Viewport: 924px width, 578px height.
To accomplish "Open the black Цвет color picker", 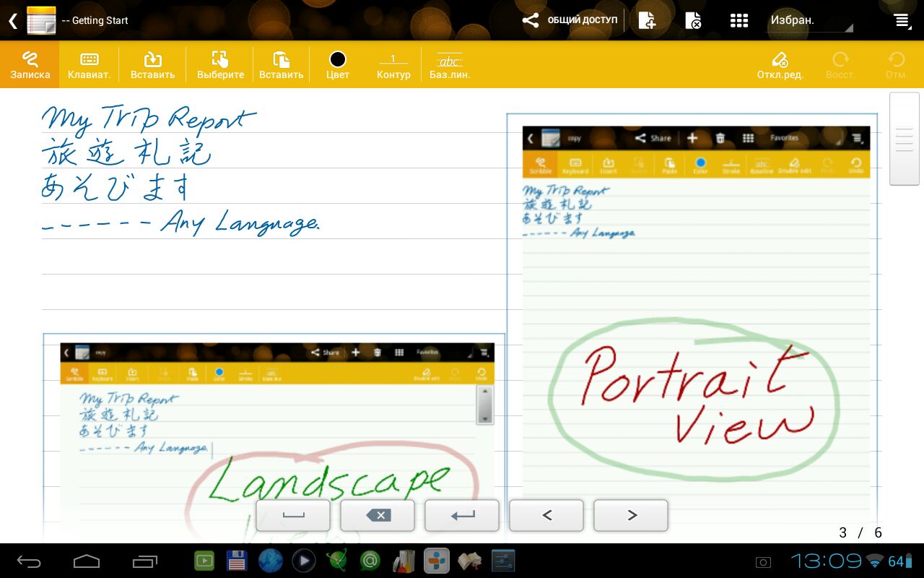I will 337,65.
